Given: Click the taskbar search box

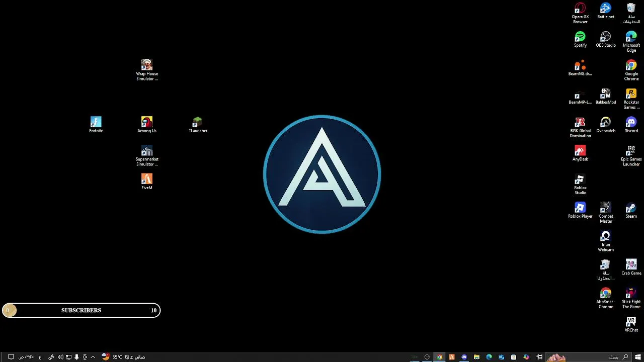Looking at the screenshot, I should 589,357.
